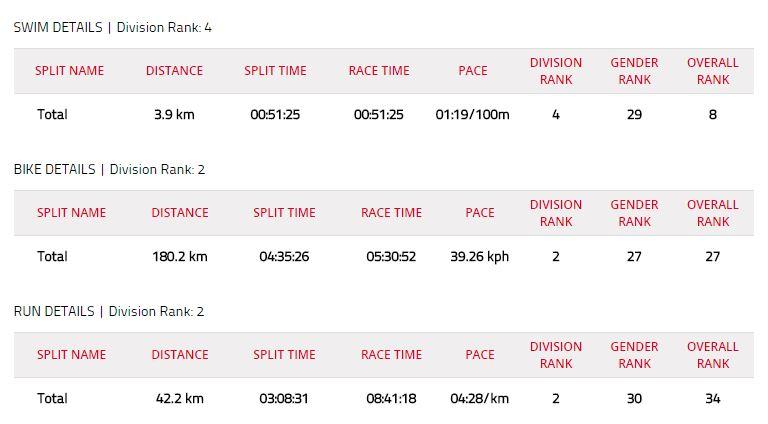The image size is (768, 424).
Task: Select run distance 42.2 km cell
Action: coord(180,399)
